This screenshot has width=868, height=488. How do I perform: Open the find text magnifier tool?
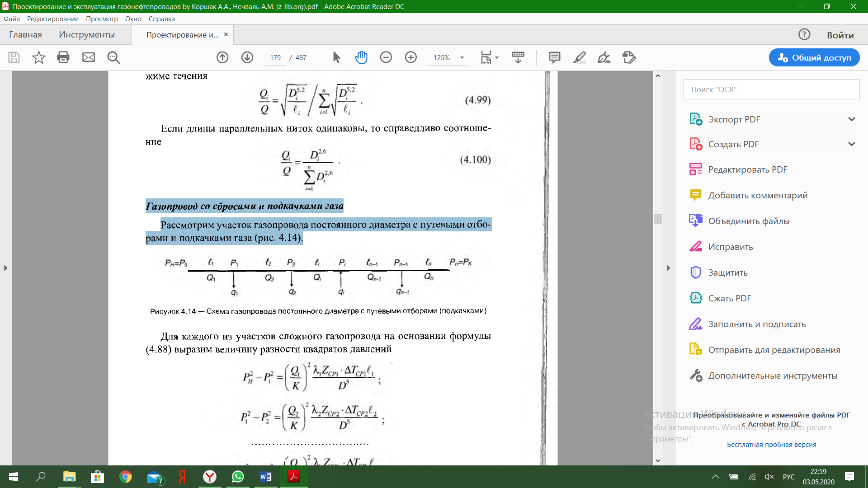(113, 57)
